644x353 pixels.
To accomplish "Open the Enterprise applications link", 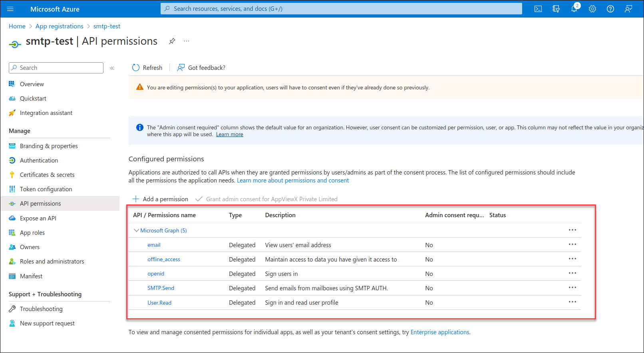I will 440,332.
